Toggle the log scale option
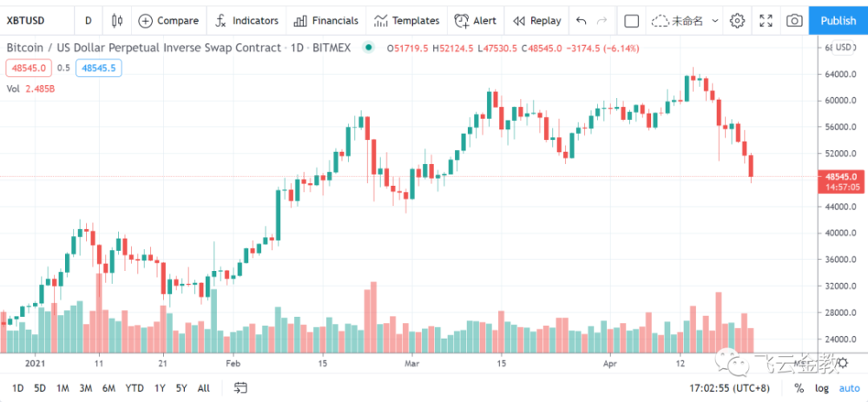 [822, 387]
